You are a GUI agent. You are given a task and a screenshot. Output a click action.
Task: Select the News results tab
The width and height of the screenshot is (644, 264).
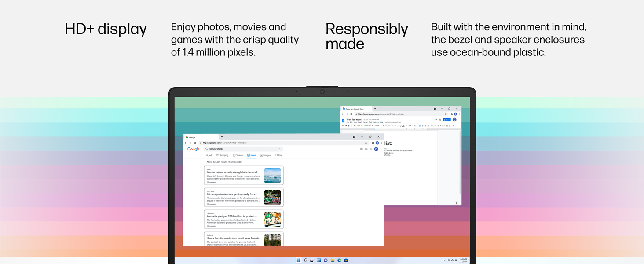point(252,155)
